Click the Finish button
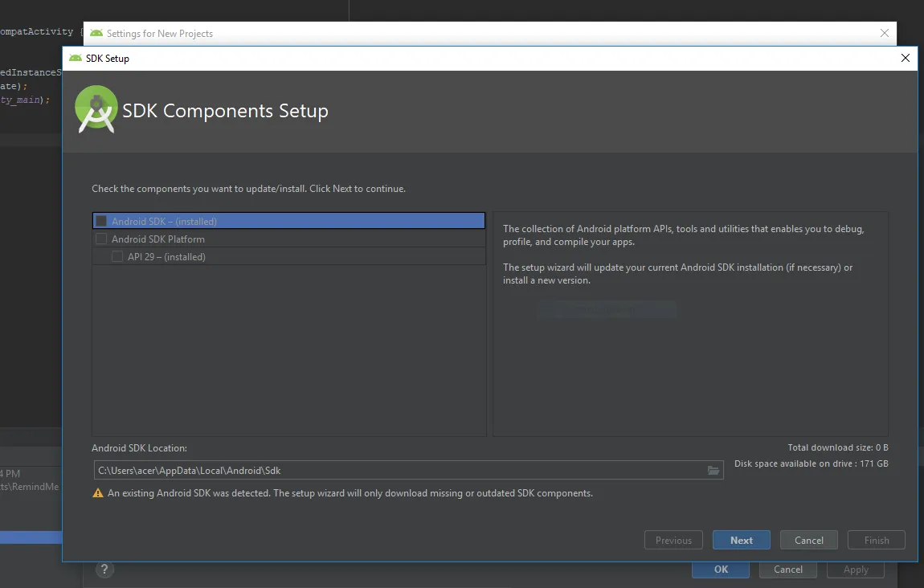 pyautogui.click(x=877, y=540)
